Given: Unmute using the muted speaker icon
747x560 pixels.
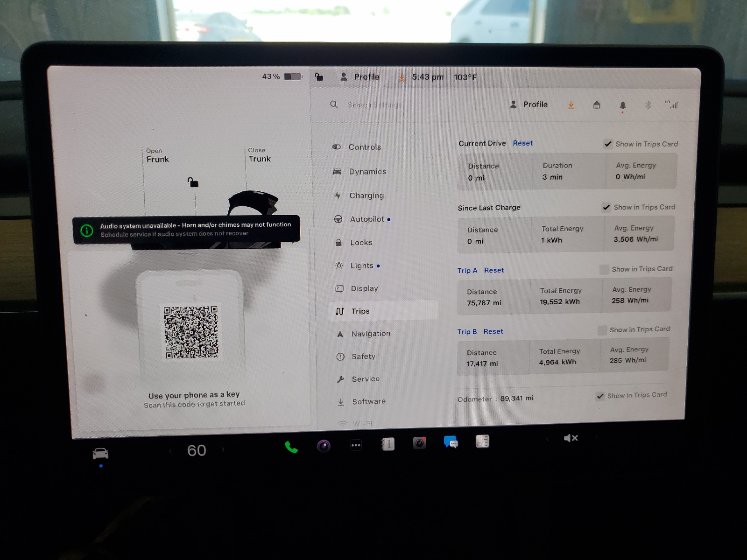Looking at the screenshot, I should [x=571, y=438].
